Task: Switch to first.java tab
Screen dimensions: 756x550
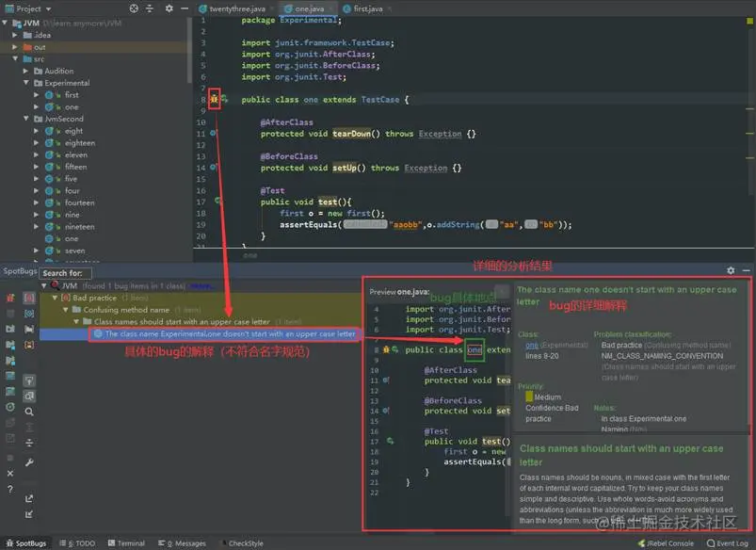Action: pyautogui.click(x=366, y=8)
